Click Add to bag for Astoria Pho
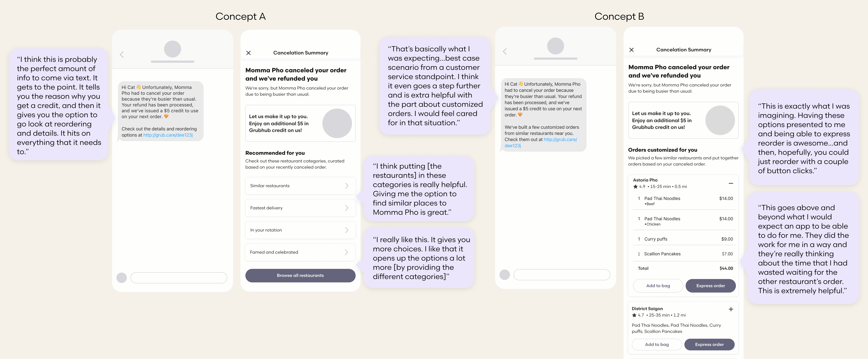868x359 pixels. (658, 286)
